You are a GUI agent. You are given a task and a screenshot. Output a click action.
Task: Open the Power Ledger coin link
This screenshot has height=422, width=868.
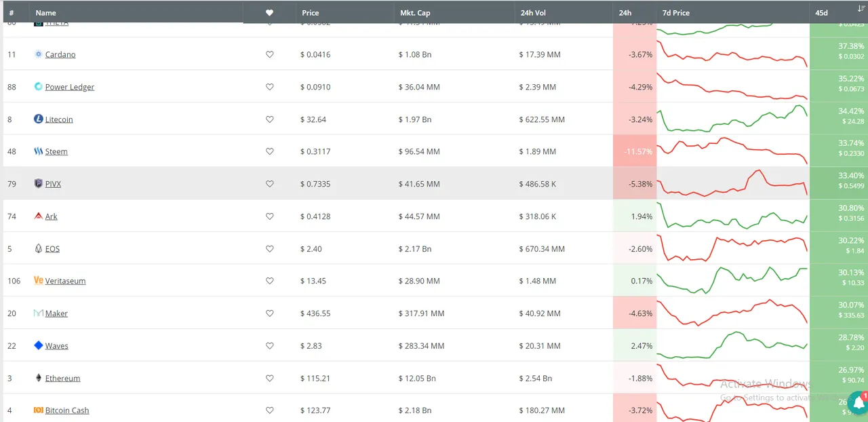pos(70,87)
